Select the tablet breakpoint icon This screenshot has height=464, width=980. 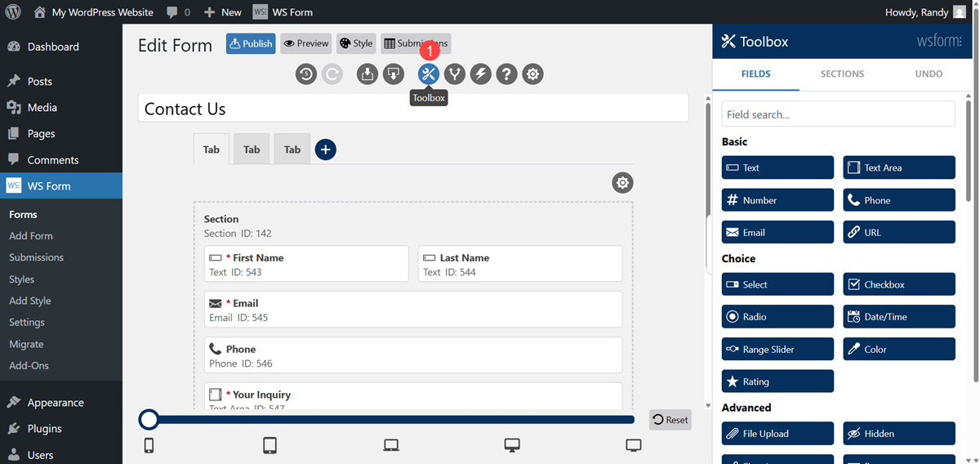coord(269,445)
